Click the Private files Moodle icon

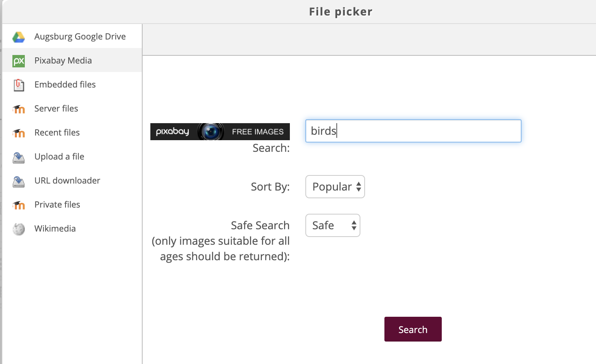point(18,205)
